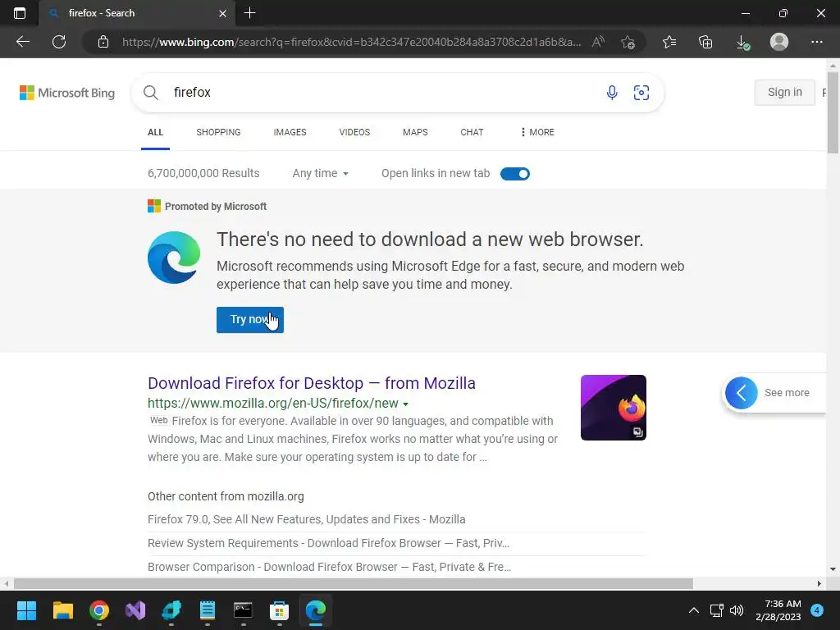The image size is (840, 630).
Task: Switch to the MAPS tab
Action: [x=415, y=132]
